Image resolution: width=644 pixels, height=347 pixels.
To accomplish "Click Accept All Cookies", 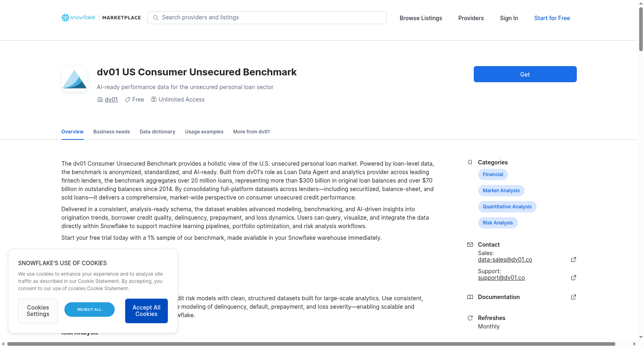I will [147, 311].
